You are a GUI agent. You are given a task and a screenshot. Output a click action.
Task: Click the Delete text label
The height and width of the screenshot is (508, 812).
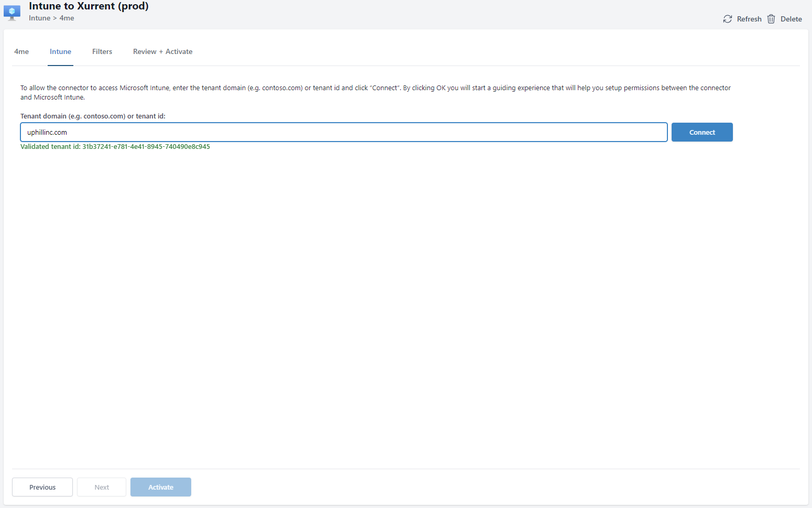click(x=791, y=19)
